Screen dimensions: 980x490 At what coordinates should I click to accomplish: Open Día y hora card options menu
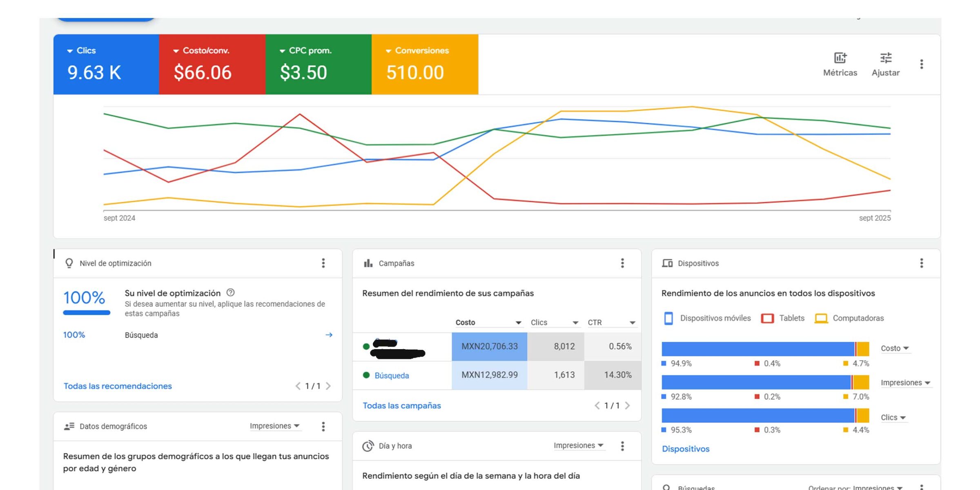pyautogui.click(x=622, y=446)
